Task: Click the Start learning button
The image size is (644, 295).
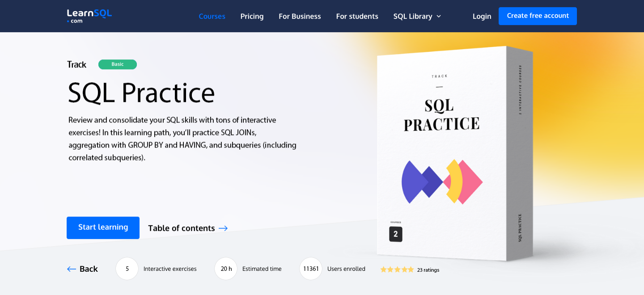Action: 103,228
